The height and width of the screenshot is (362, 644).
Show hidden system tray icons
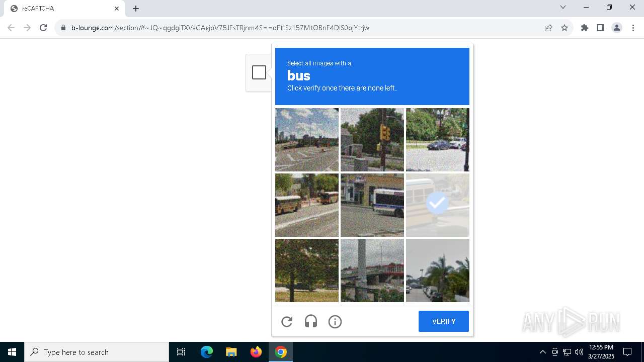coord(542,352)
